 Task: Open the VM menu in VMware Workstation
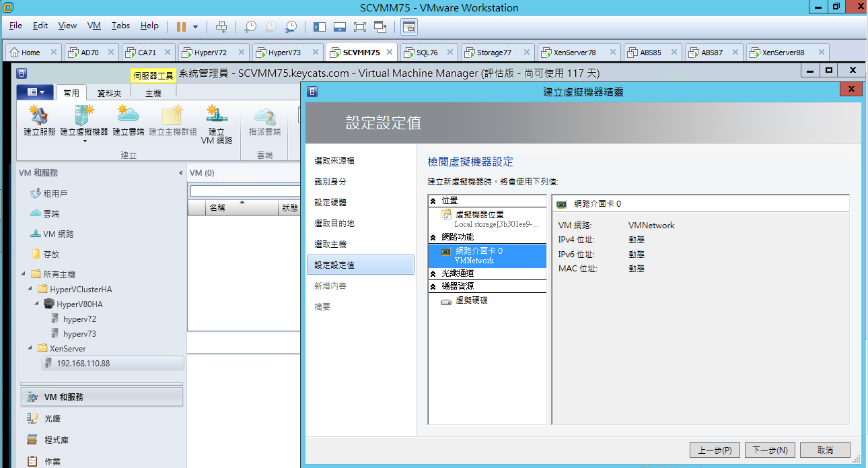click(x=94, y=26)
